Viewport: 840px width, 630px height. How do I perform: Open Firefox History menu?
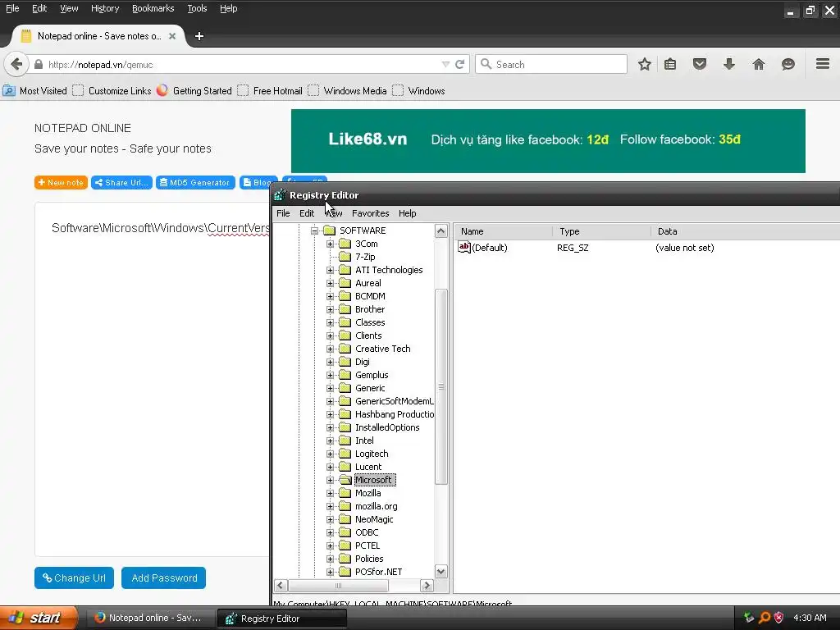point(105,8)
